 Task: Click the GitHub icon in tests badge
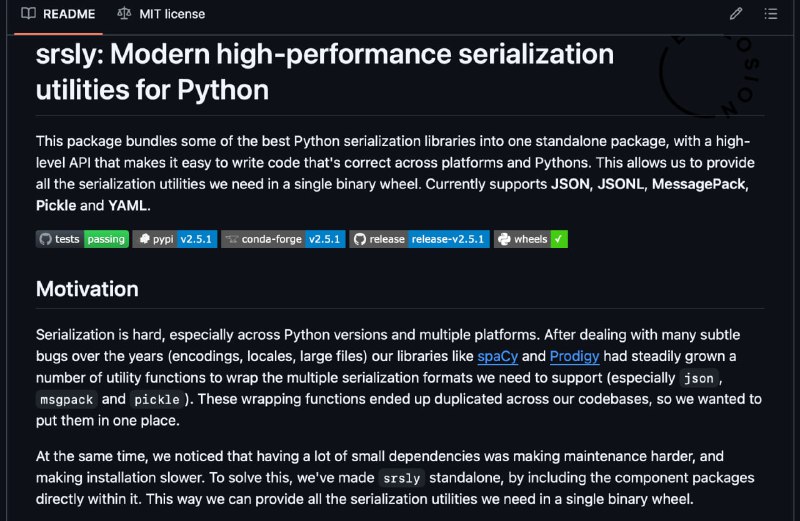pos(45,239)
